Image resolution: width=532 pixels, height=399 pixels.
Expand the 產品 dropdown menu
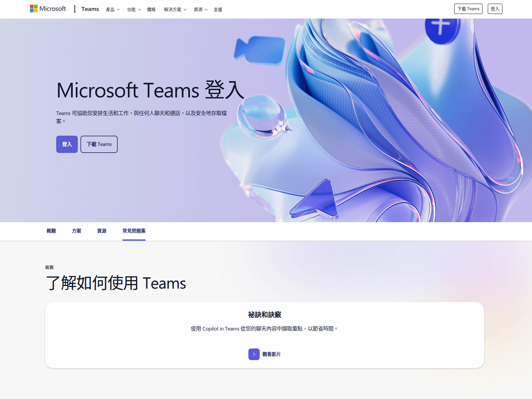[x=113, y=10]
